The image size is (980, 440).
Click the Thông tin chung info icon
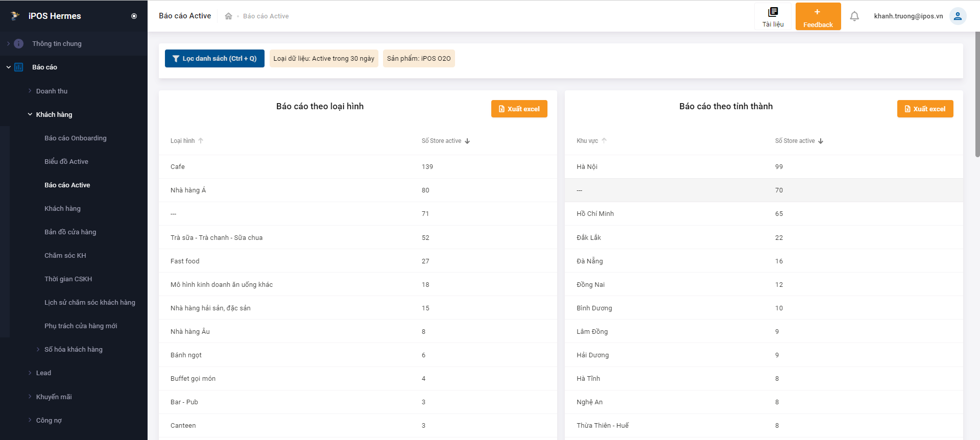tap(19, 44)
